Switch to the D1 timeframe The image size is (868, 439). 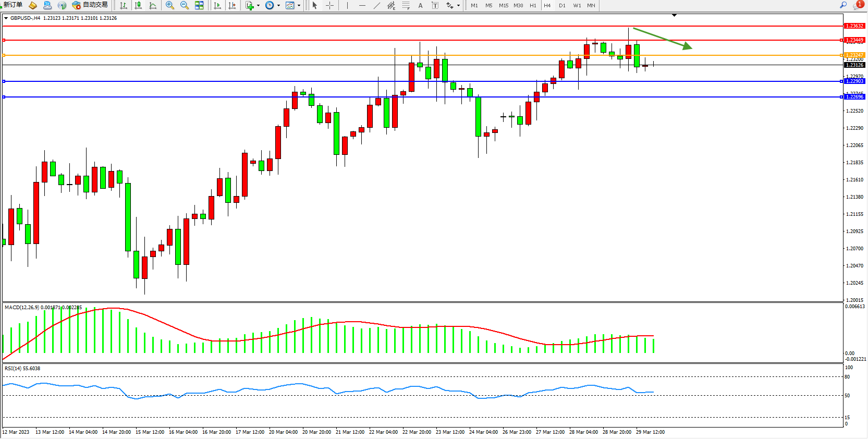(x=562, y=5)
